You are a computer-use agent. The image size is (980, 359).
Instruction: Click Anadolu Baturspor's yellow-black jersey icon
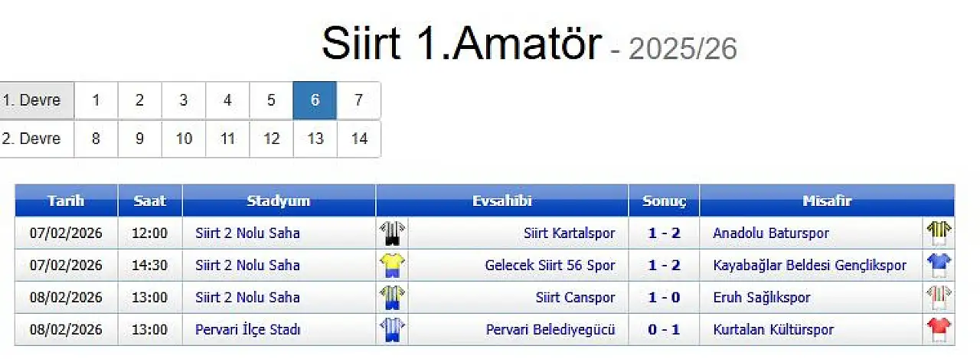tap(938, 233)
